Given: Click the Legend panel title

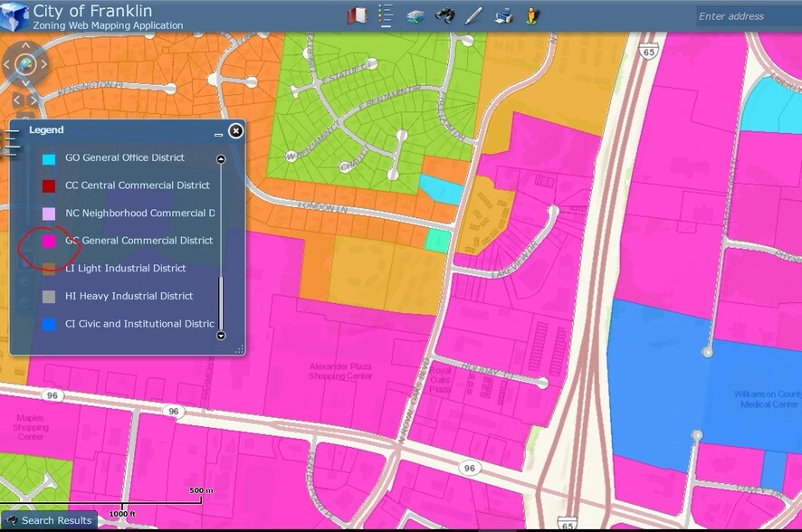Looking at the screenshot, I should [x=46, y=130].
